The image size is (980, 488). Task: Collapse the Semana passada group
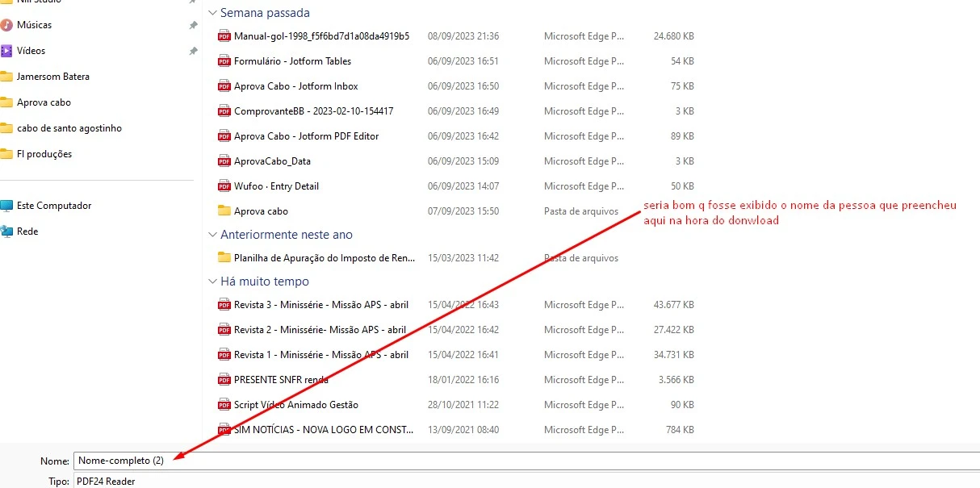tap(212, 13)
